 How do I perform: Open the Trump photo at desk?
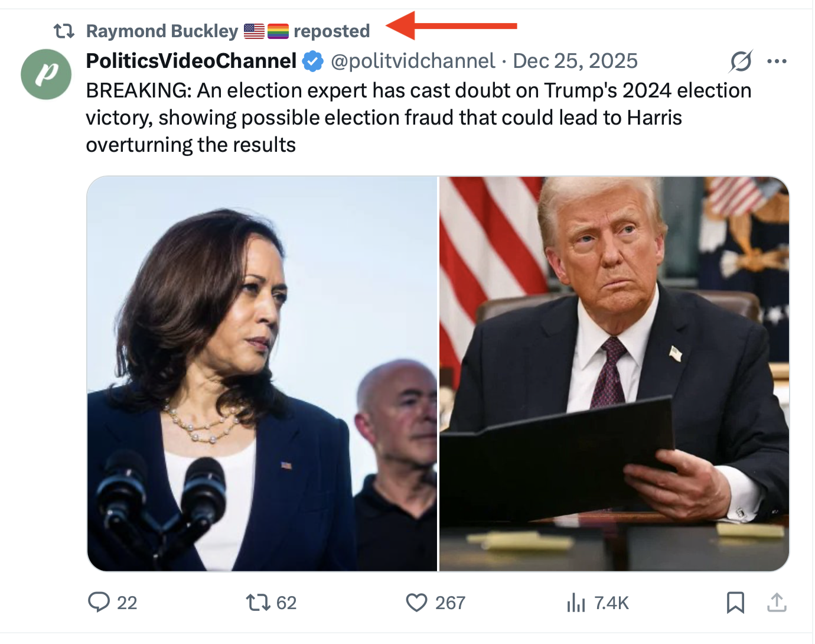coord(614,373)
